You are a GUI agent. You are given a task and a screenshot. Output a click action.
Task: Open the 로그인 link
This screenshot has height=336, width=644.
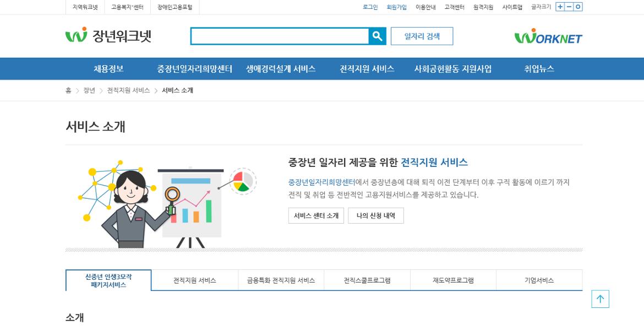[x=370, y=7]
